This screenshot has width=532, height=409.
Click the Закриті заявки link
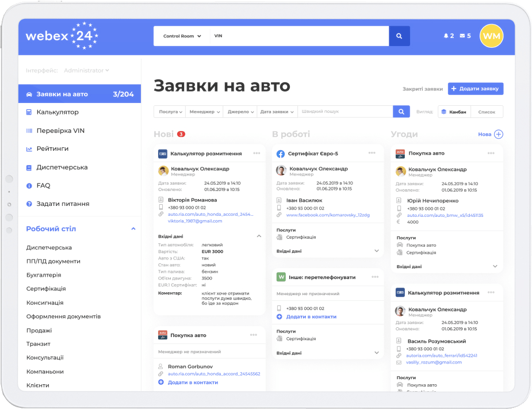point(423,89)
